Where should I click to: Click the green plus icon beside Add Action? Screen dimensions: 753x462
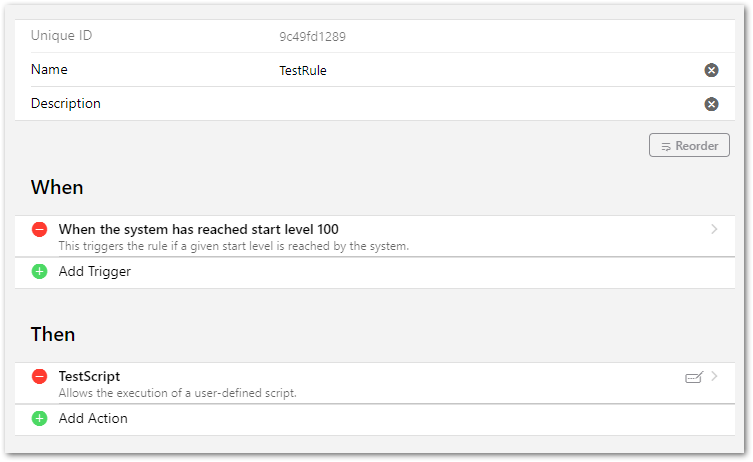click(x=40, y=418)
